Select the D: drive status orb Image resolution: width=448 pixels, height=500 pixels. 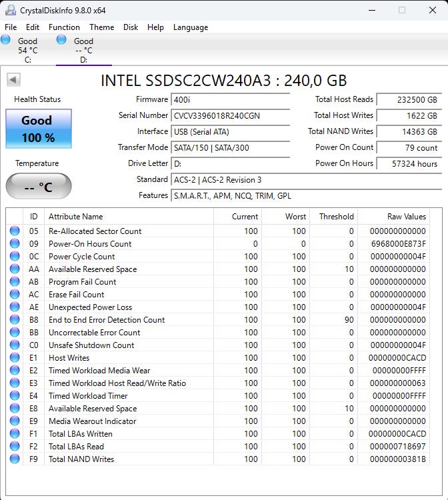(x=61, y=39)
